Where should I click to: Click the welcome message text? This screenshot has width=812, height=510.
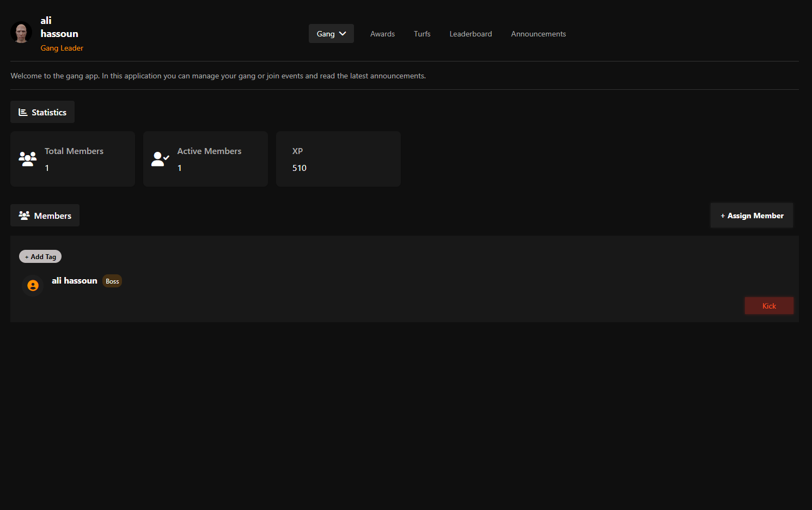(218, 76)
